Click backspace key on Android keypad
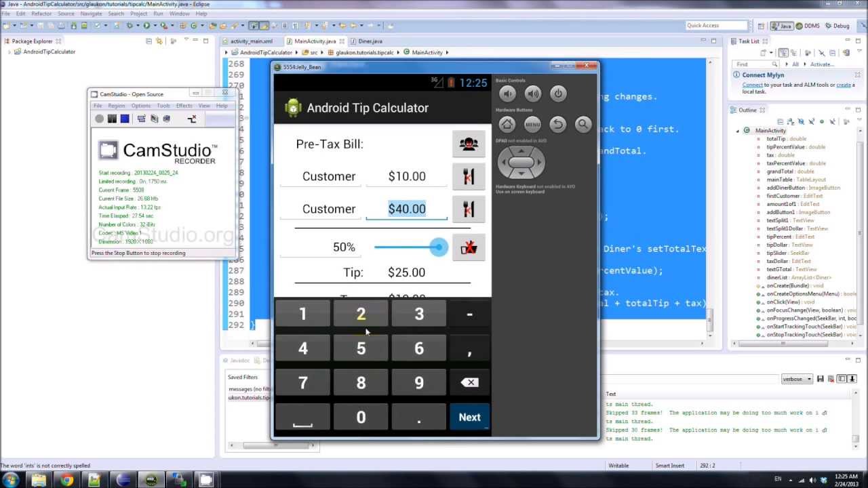The image size is (868, 488). tap(469, 383)
